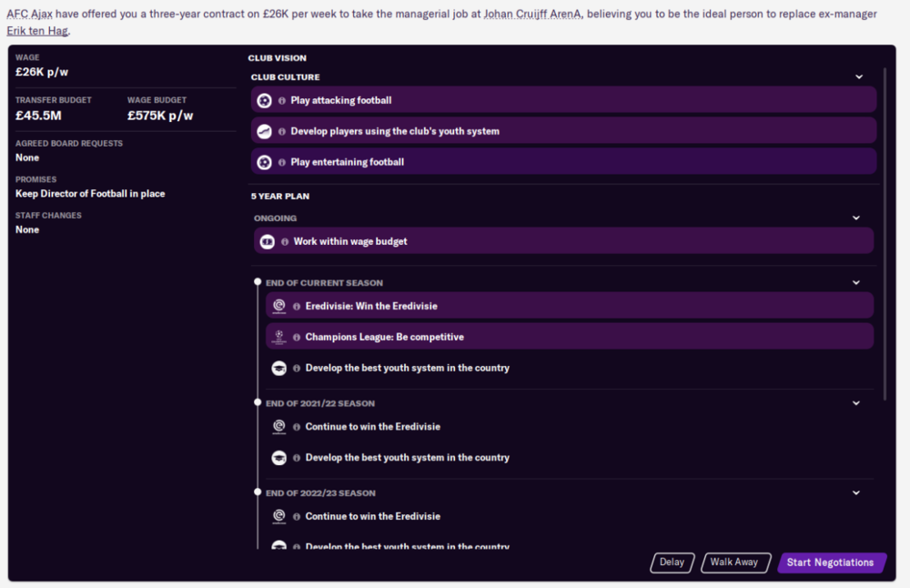
Task: Open info for current-season best youth system
Action: 297,368
